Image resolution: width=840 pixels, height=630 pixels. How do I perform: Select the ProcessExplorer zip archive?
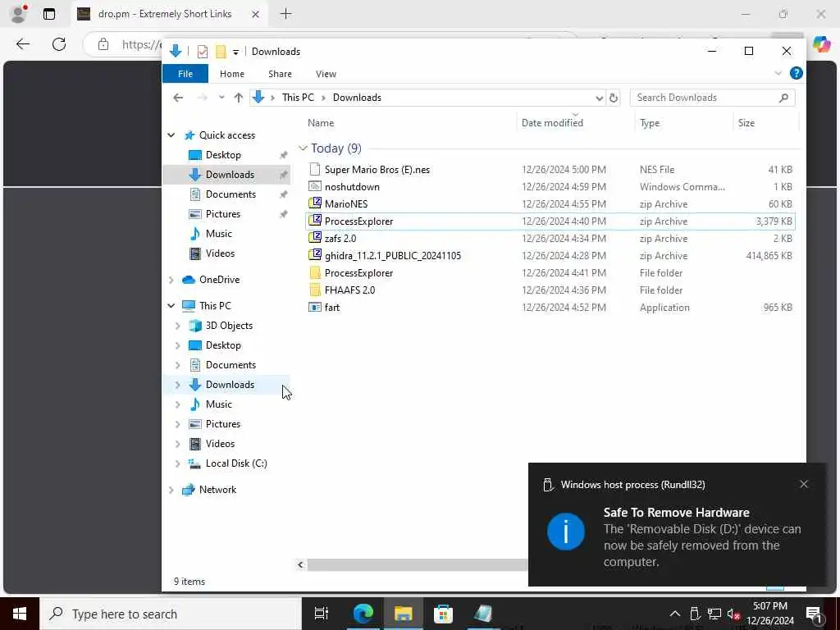(359, 221)
